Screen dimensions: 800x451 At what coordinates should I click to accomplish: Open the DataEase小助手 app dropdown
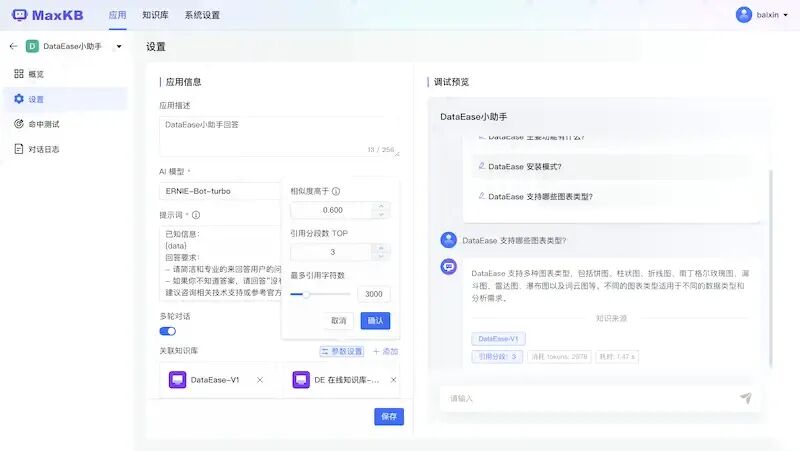(x=119, y=46)
